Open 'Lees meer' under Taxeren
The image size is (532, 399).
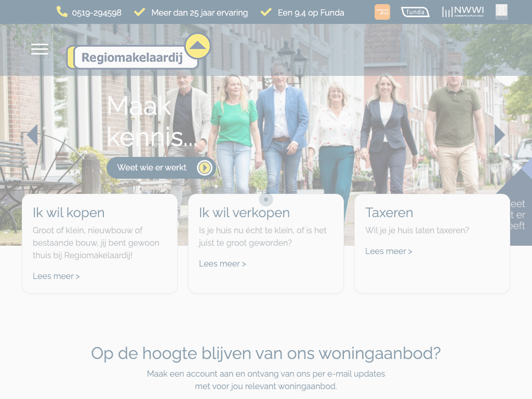[389, 251]
